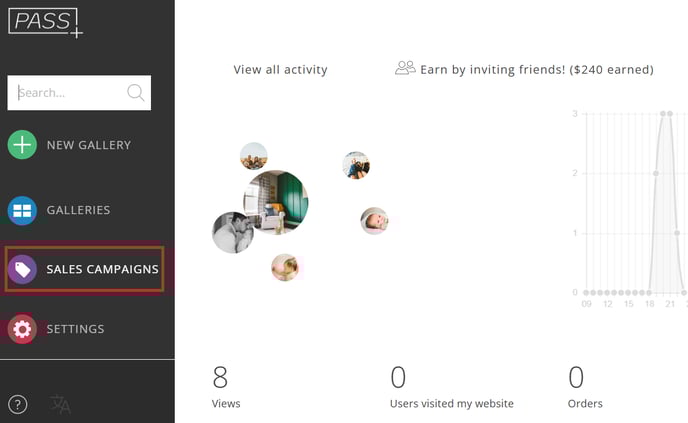Click the purple Sales Campaigns tag icon
Image resolution: width=688 pixels, height=423 pixels.
(x=22, y=269)
